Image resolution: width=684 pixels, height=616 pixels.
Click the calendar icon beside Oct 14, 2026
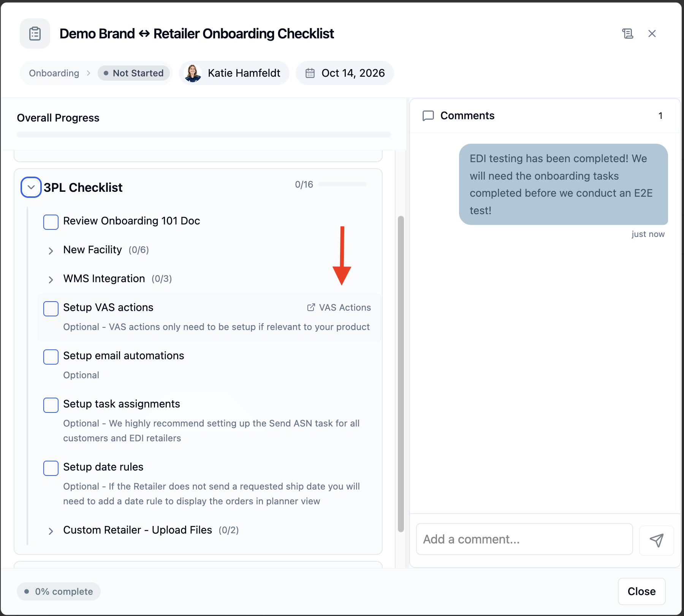point(310,73)
